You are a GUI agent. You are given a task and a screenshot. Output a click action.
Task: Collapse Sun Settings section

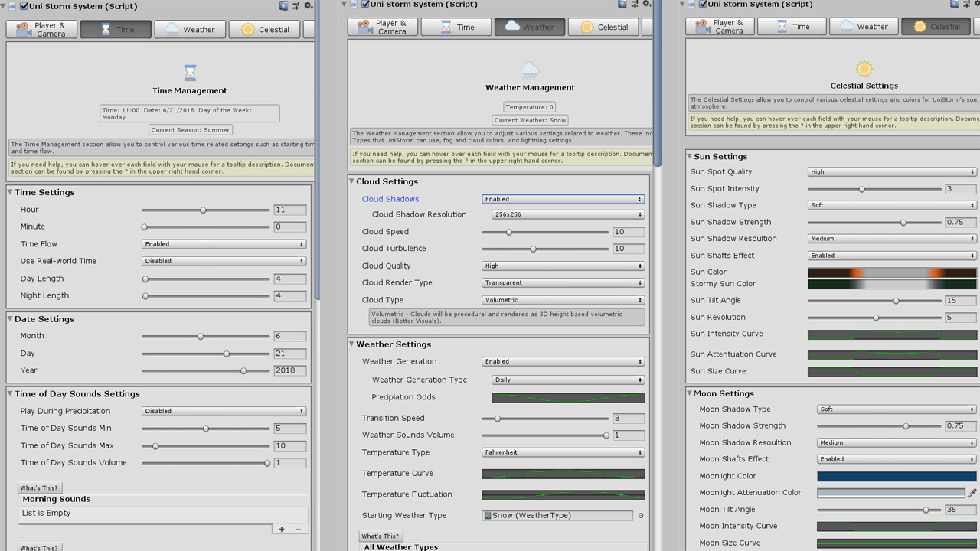pyautogui.click(x=690, y=157)
